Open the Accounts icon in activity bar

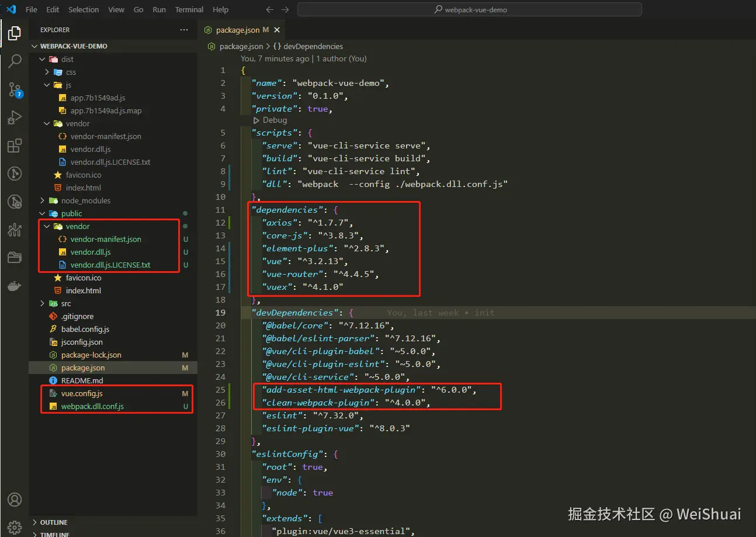coord(14,500)
